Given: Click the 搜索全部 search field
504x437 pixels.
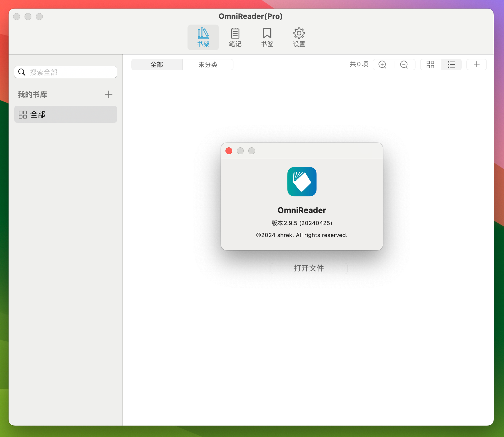Looking at the screenshot, I should [66, 72].
